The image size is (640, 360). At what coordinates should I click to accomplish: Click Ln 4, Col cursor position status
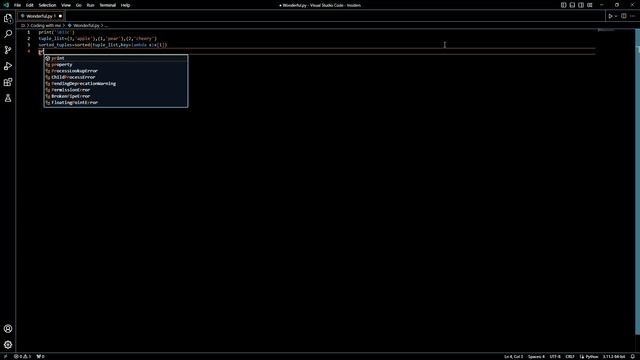[513, 356]
